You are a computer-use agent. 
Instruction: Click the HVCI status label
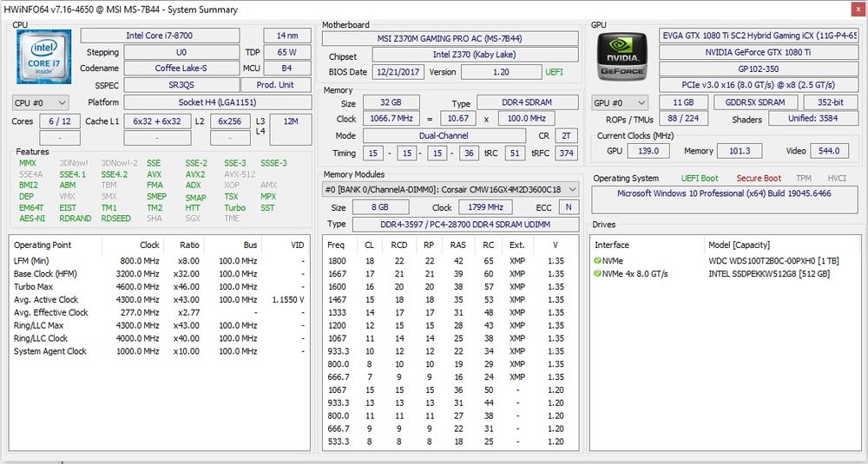(837, 178)
